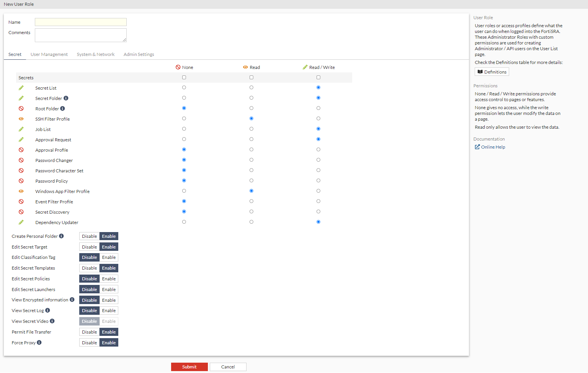Check the None checkbox for all Secrets

click(x=184, y=77)
